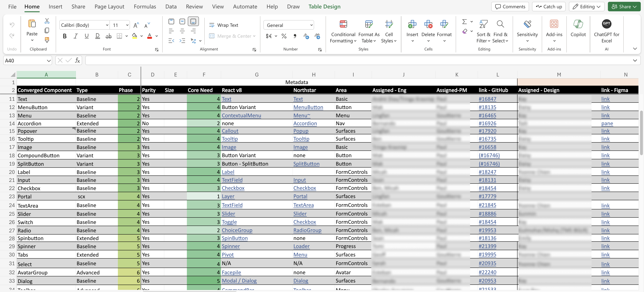The height and width of the screenshot is (292, 644).
Task: Apply percent style number format
Action: click(x=284, y=36)
